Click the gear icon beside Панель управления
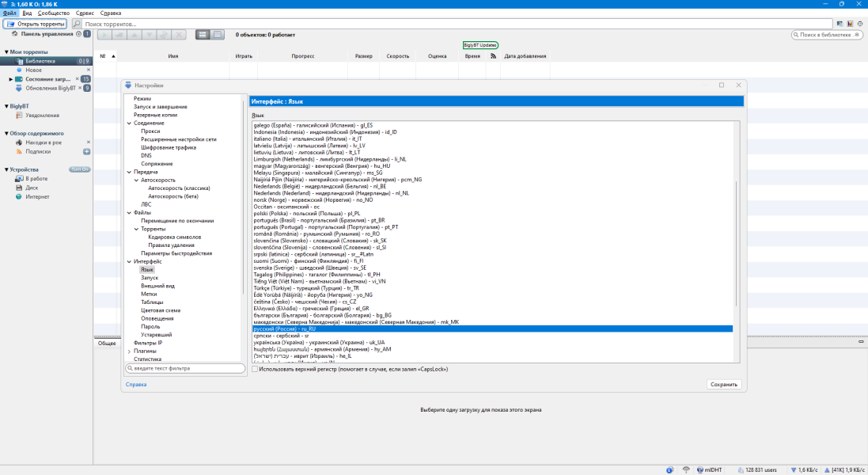Screen dimensions: 868x475 pyautogui.click(x=78, y=34)
